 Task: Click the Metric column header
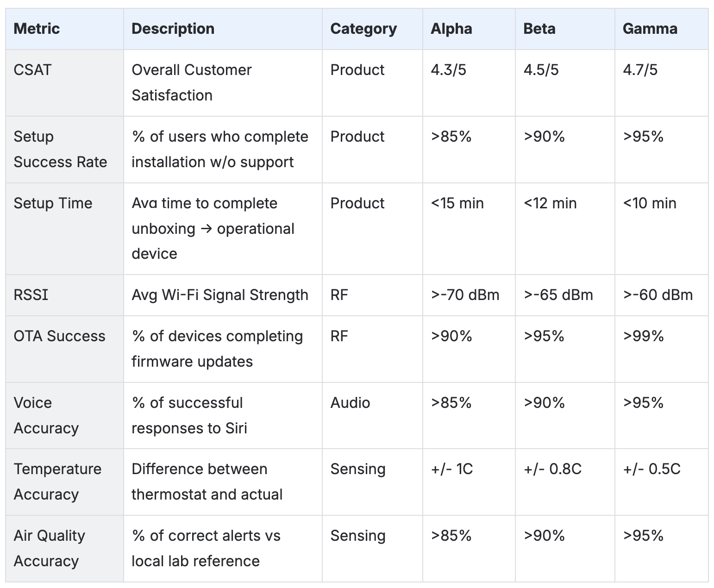click(x=37, y=29)
